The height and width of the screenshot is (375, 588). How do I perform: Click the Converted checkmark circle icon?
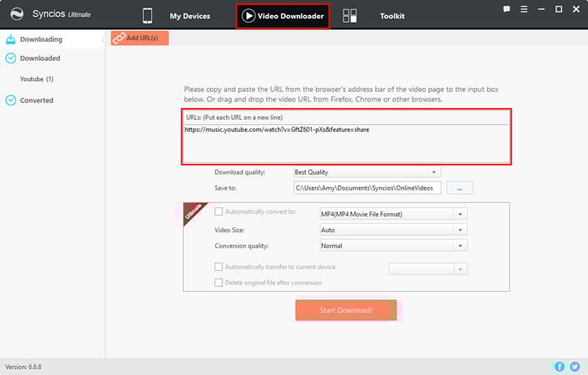point(11,100)
